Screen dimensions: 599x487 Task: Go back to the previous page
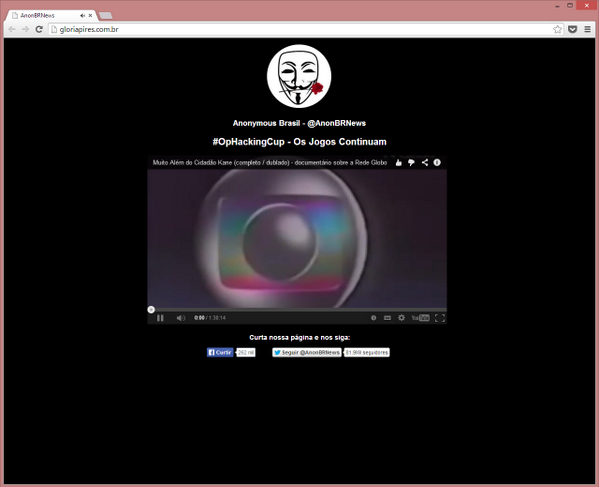[12, 29]
